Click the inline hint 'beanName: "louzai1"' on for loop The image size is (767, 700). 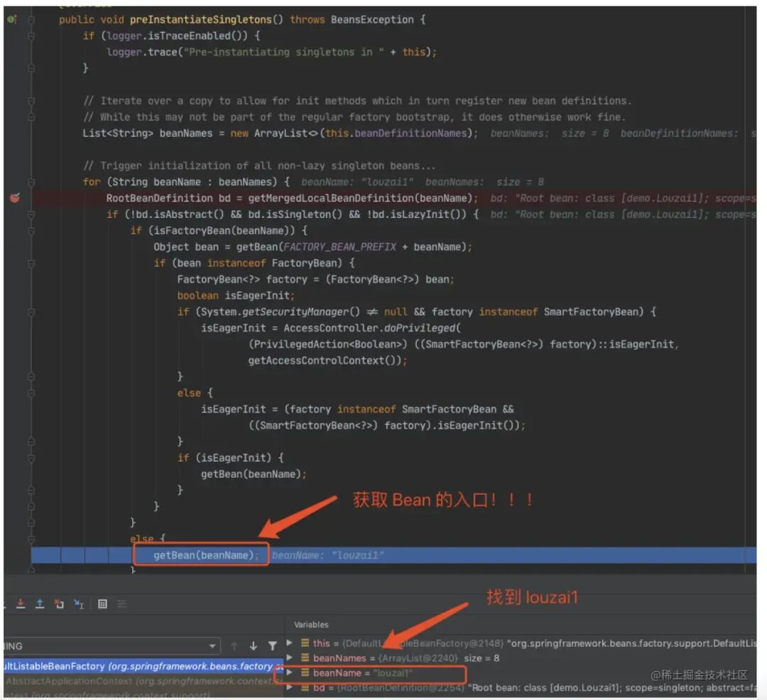pyautogui.click(x=357, y=182)
